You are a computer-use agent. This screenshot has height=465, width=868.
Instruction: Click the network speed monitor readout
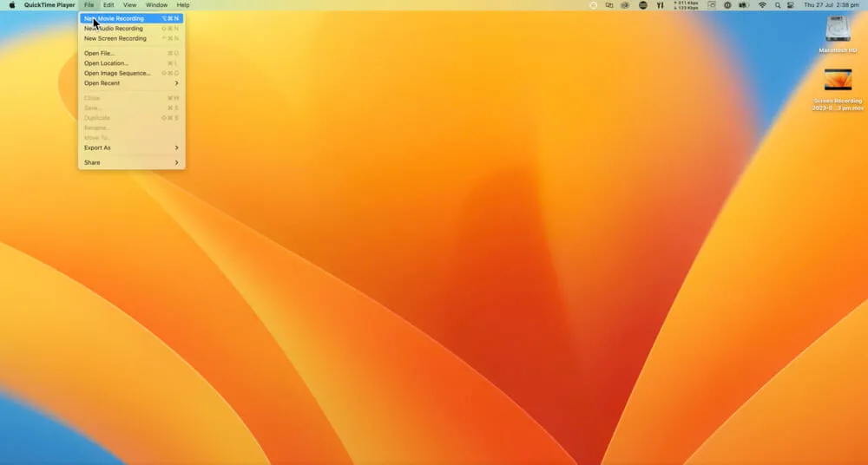click(x=685, y=5)
